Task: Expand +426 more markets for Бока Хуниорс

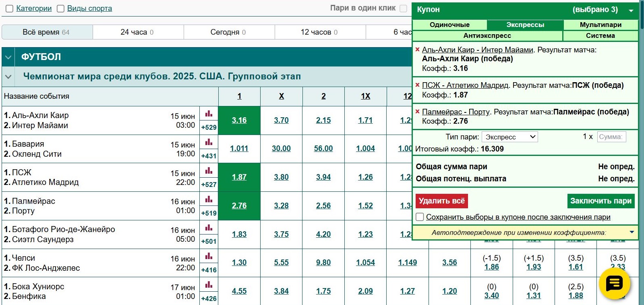Action: coord(209,299)
